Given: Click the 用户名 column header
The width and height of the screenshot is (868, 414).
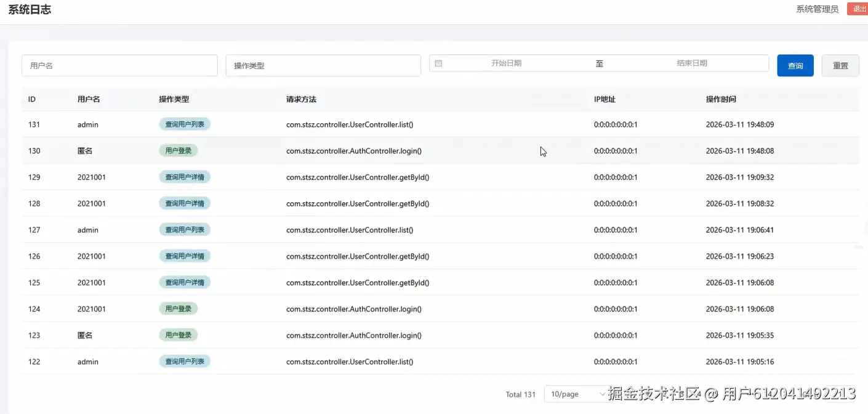Looking at the screenshot, I should [89, 99].
